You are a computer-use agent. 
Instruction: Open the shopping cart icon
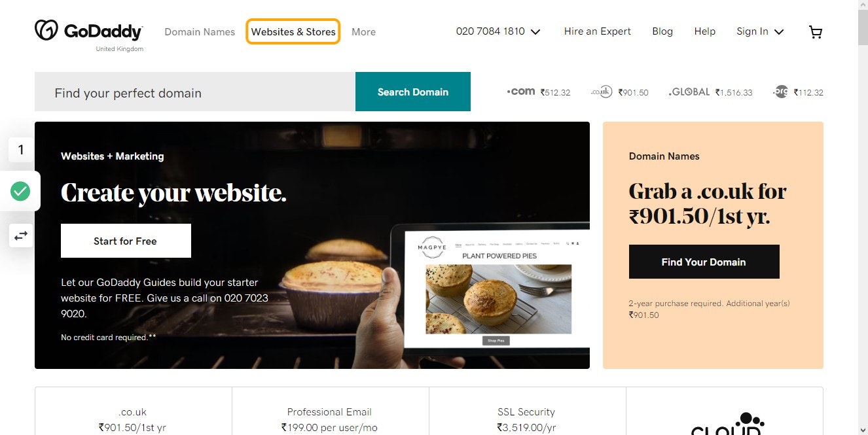click(816, 32)
